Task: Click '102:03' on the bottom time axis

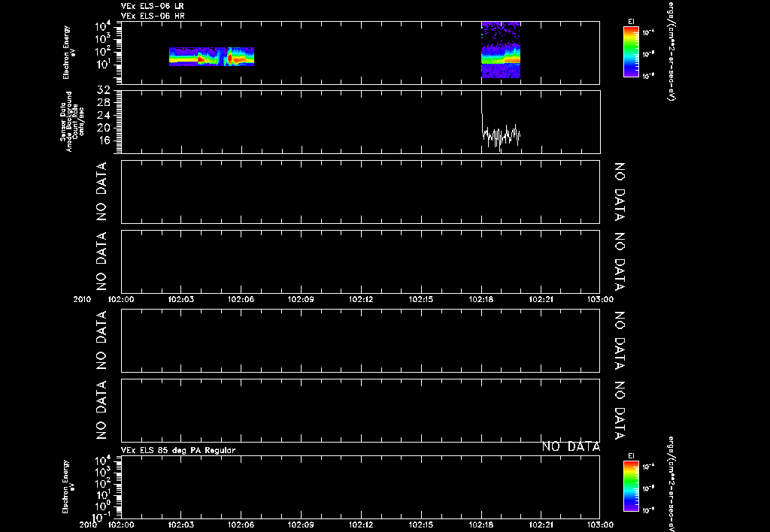Action: (180, 524)
